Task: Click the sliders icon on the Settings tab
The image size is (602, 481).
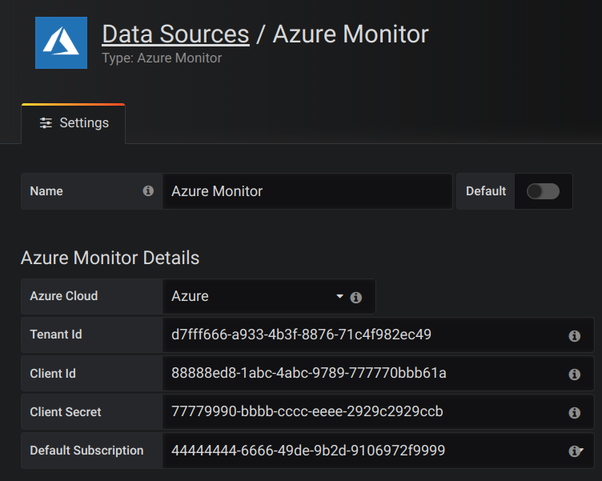Action: point(46,123)
